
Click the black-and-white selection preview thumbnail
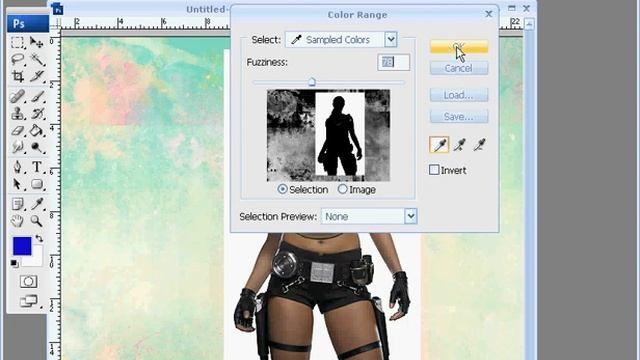pyautogui.click(x=328, y=135)
